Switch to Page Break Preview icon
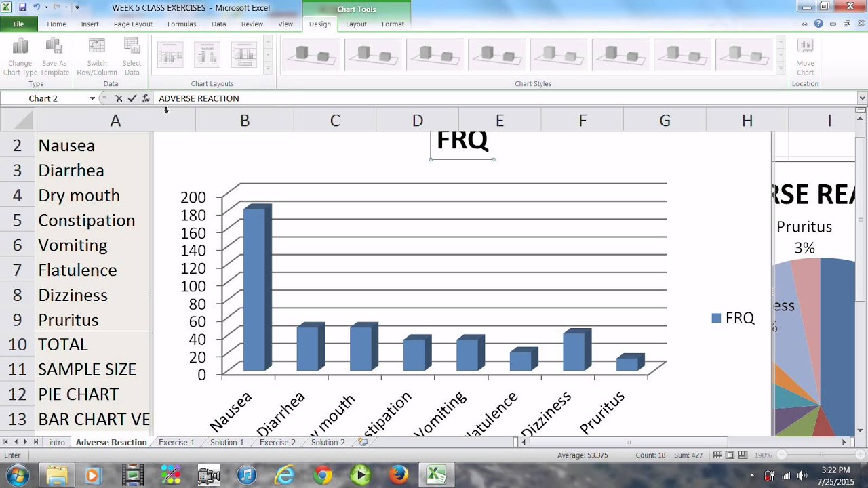Screen dimensions: 868x488 [x=743, y=455]
